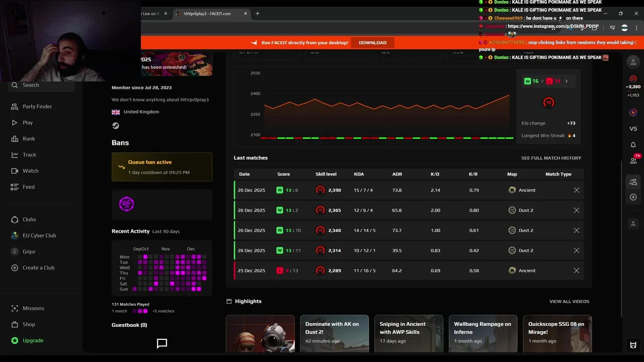
Task: Click the green Upgrade star
Action: tap(15, 340)
